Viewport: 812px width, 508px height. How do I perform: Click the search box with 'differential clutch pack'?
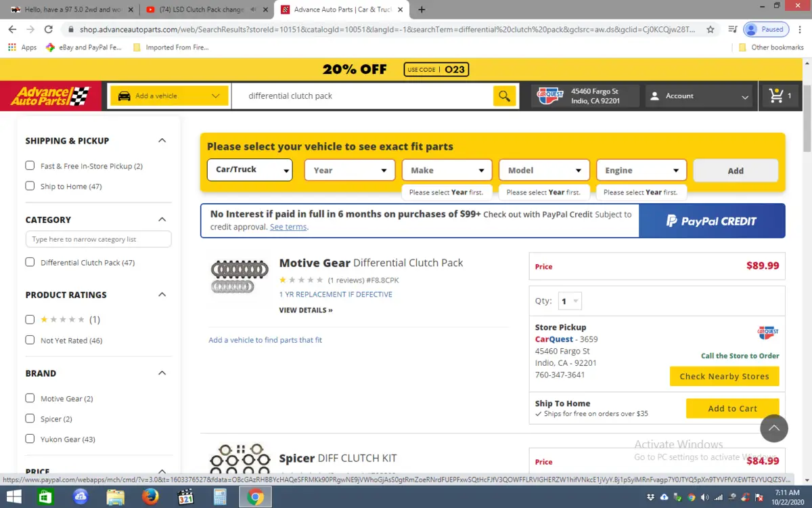click(x=362, y=96)
